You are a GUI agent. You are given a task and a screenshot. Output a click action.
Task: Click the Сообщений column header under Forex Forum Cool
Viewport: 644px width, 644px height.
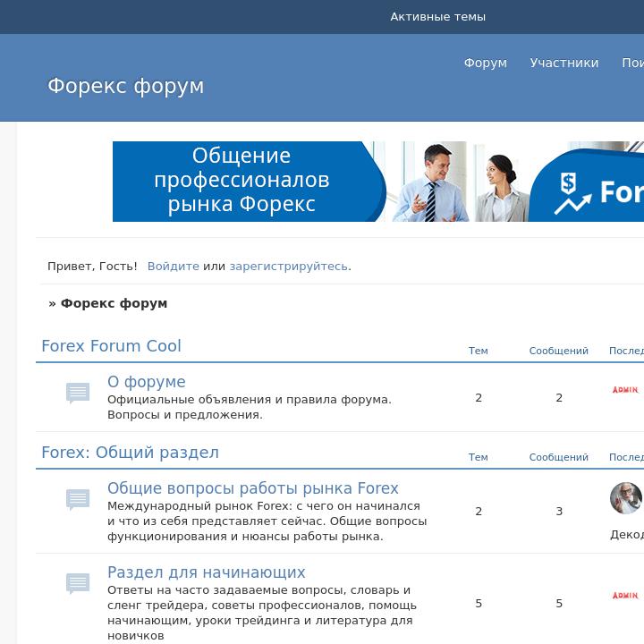point(558,351)
